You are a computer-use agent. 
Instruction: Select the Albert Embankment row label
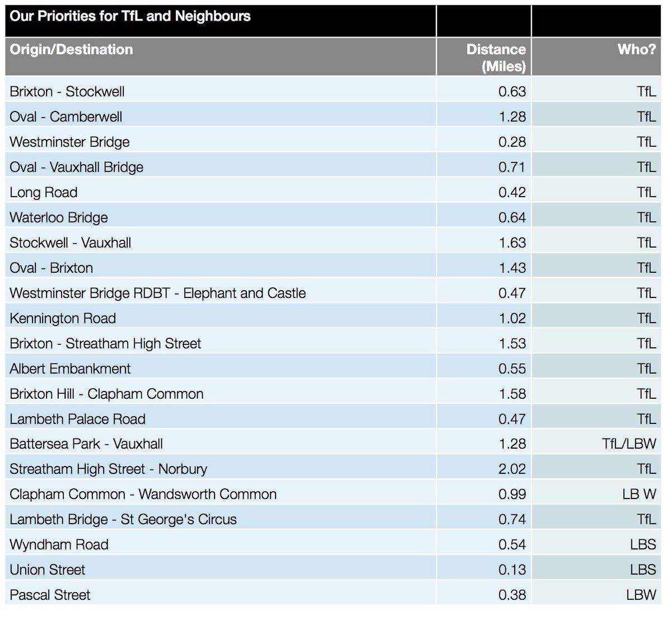pyautogui.click(x=70, y=369)
